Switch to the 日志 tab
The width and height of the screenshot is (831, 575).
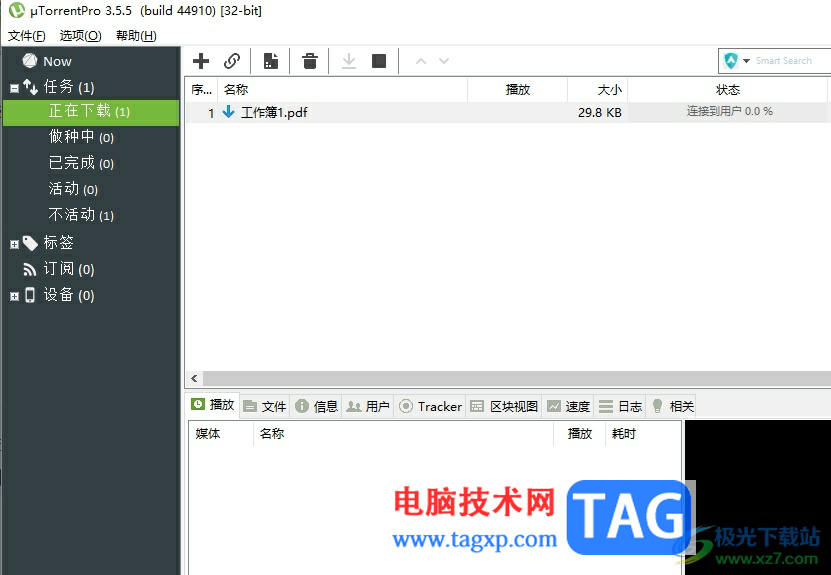pyautogui.click(x=620, y=406)
